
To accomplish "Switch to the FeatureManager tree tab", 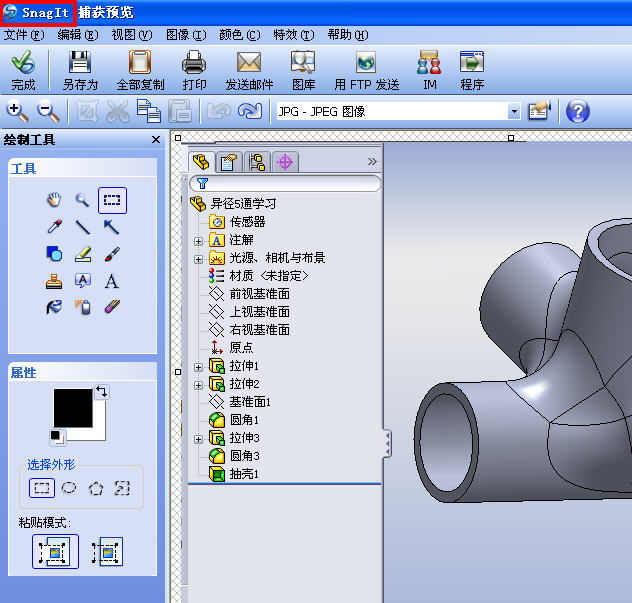I will pyautogui.click(x=201, y=162).
